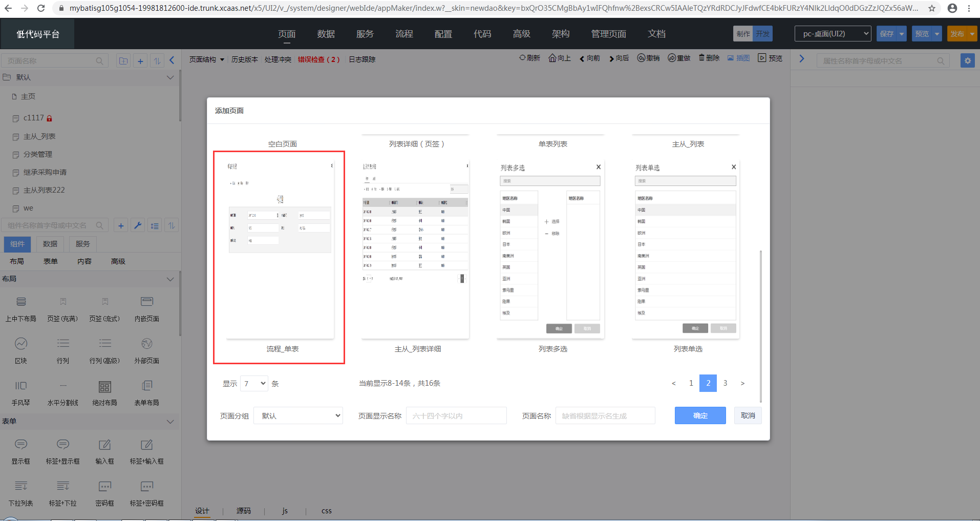This screenshot has width=980, height=521.
Task: Open the pc-桌面(UI2) device dropdown
Action: [833, 34]
